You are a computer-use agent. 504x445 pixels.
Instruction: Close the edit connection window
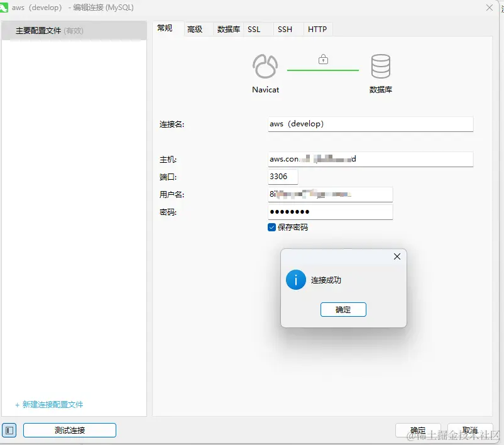coord(489,8)
